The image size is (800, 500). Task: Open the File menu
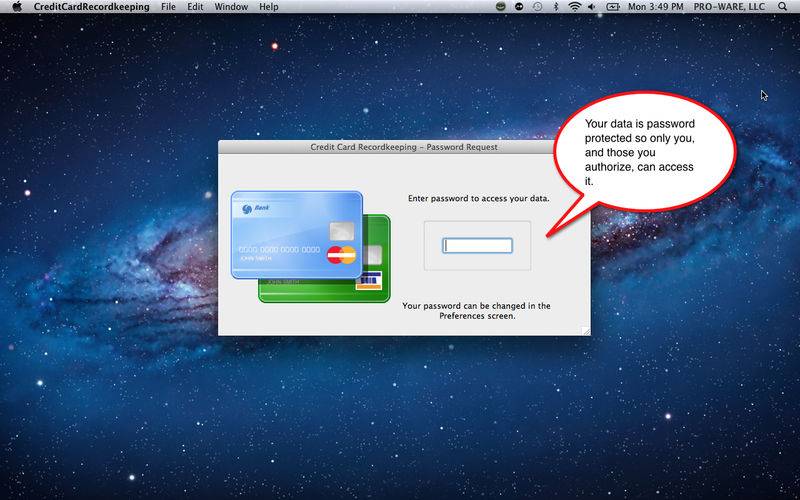click(168, 7)
